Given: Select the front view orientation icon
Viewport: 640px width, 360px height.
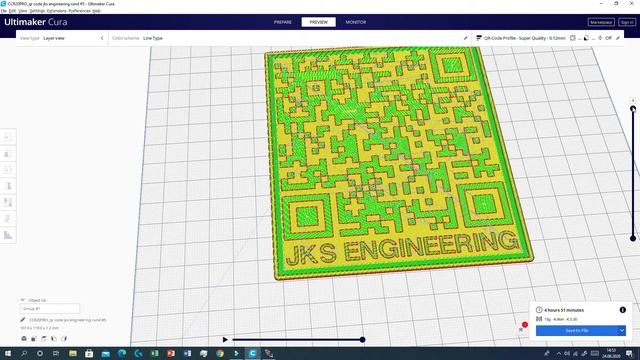Looking at the screenshot, I should click(x=34, y=339).
